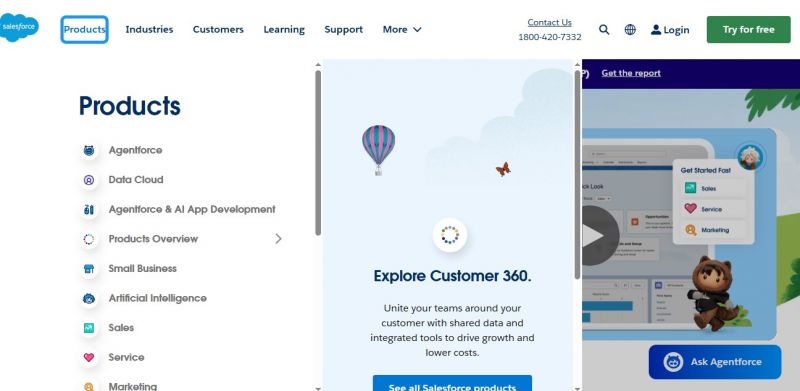Image resolution: width=800 pixels, height=391 pixels.
Task: Select Artificial Intelligence in Products list
Action: (158, 298)
